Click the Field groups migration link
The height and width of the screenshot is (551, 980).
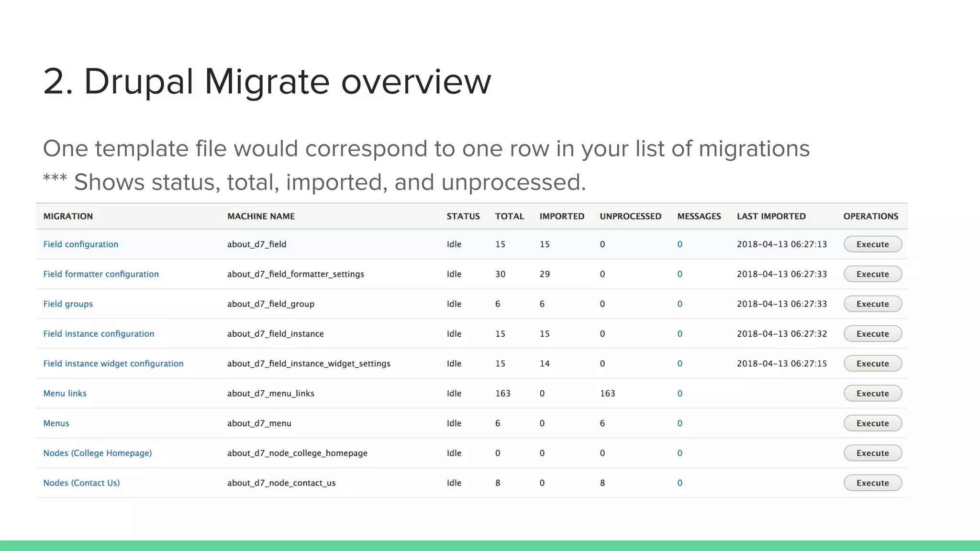pos(68,304)
